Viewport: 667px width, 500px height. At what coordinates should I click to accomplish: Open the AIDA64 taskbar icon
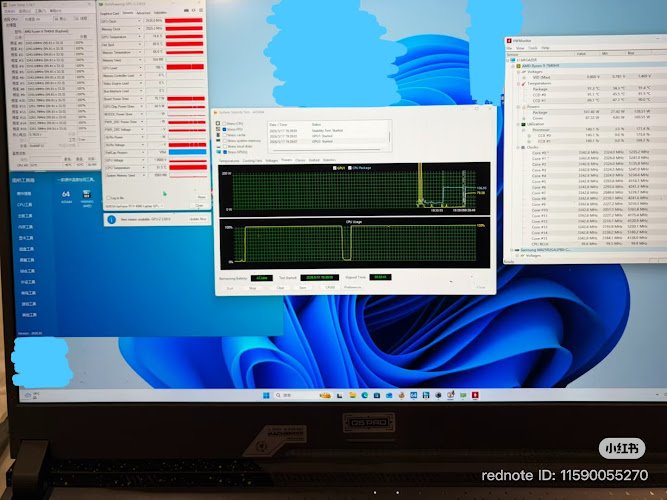pos(413,395)
